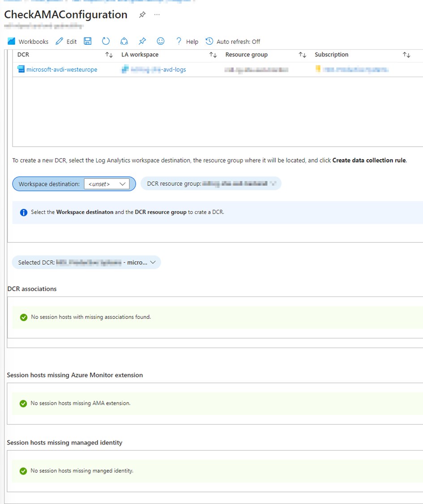The image size is (423, 504).
Task: Click the DCR data collection rule icon in the row
Action: coord(21,69)
